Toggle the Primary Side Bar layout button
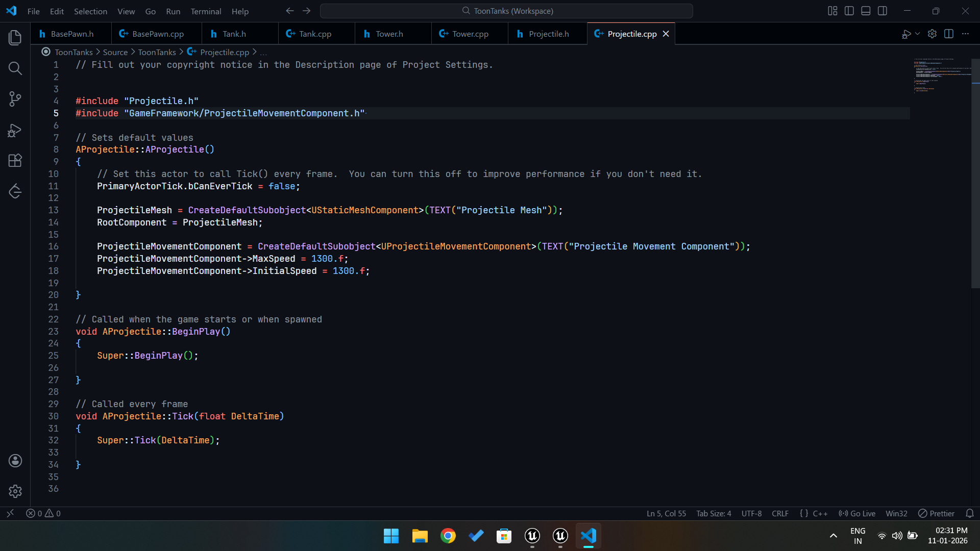This screenshot has width=980, height=551. (849, 11)
